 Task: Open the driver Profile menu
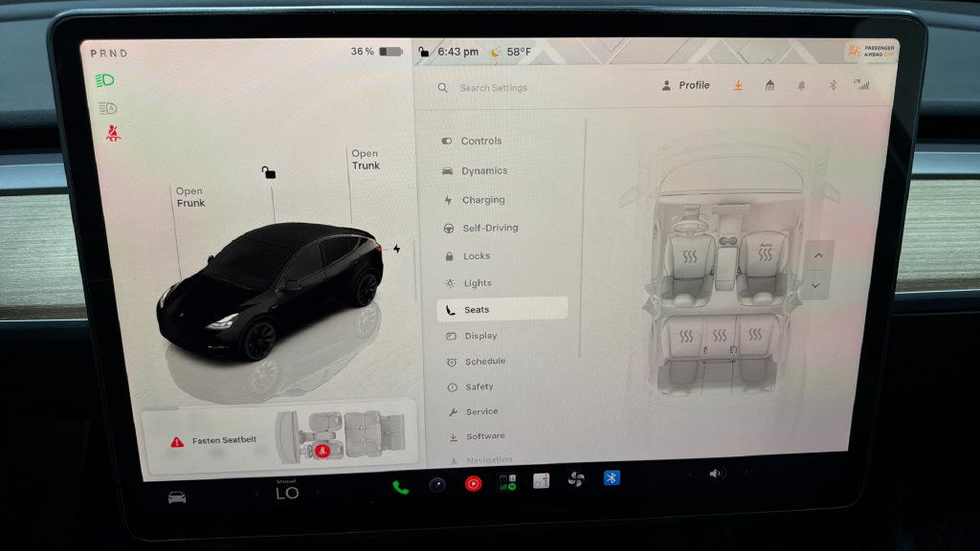pyautogui.click(x=685, y=85)
